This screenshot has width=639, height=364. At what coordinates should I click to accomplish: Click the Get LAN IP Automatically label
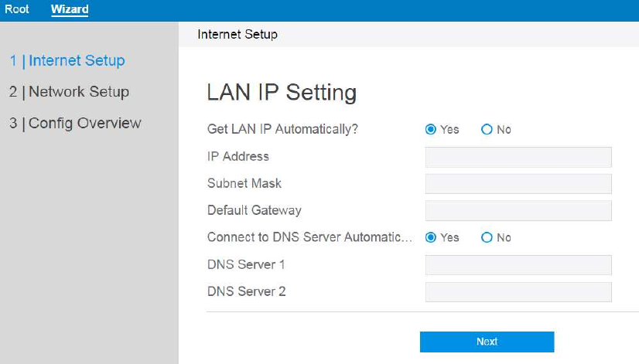click(x=282, y=129)
